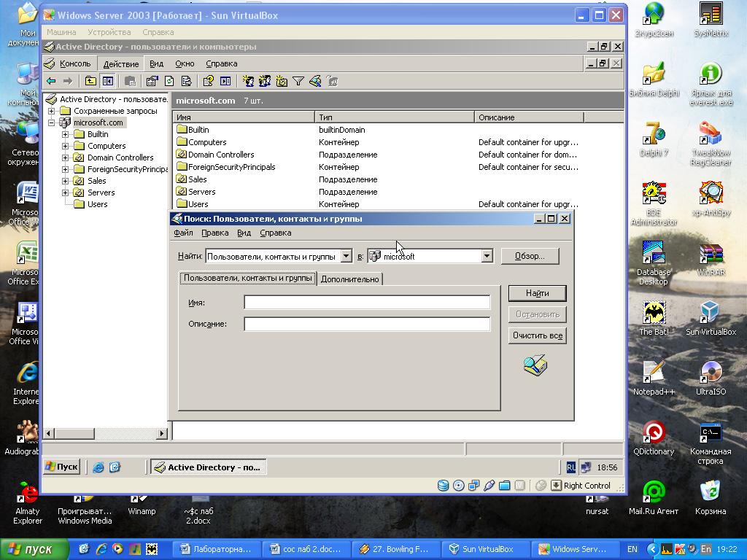The image size is (747, 560).
Task: Open the VirtualBox Устройства menu
Action: pos(109,32)
